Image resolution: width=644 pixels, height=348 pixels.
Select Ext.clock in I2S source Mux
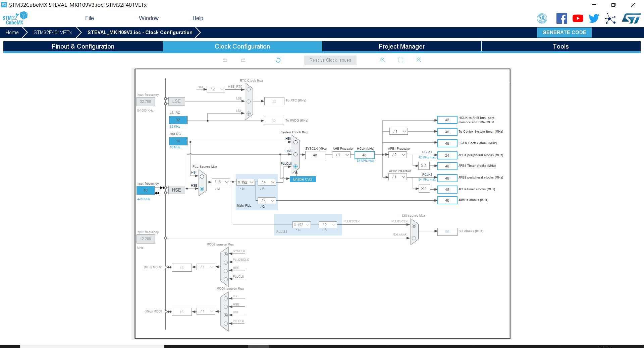coord(414,238)
